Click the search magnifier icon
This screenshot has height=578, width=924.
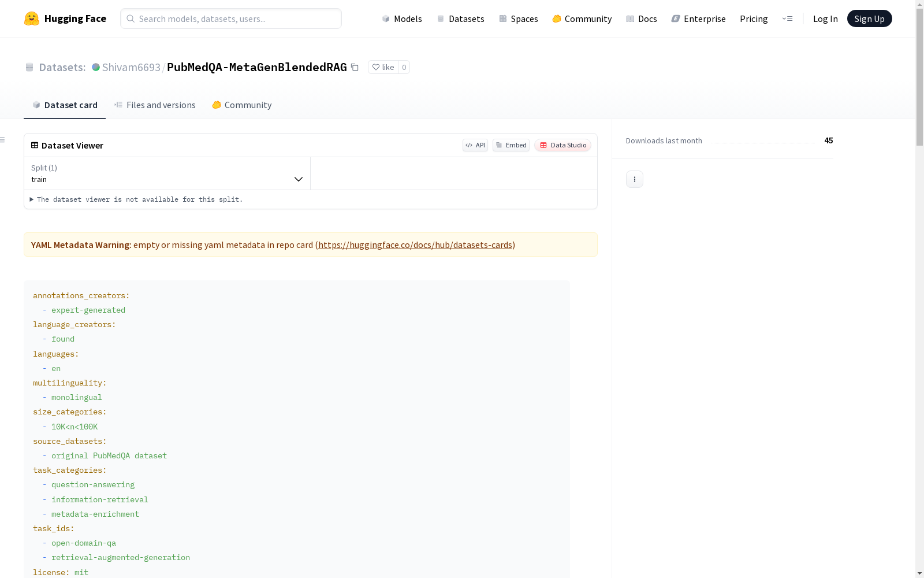click(x=131, y=18)
